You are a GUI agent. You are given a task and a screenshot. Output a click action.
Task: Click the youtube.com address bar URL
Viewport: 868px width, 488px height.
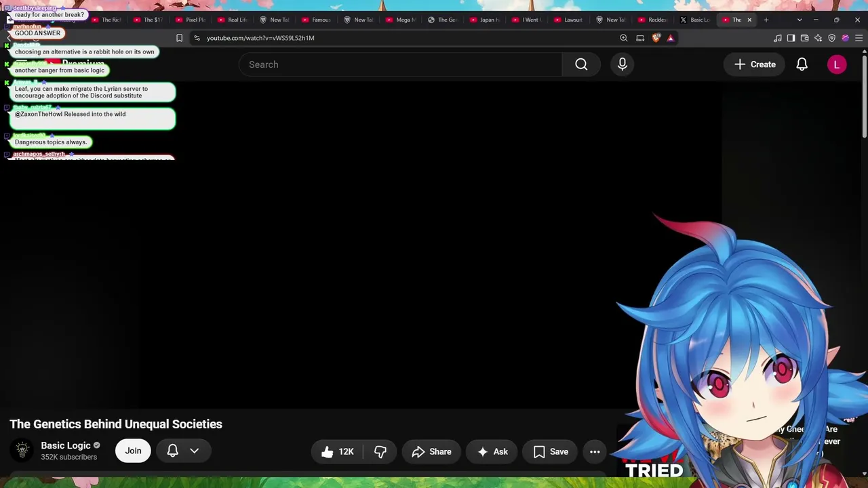click(x=260, y=38)
